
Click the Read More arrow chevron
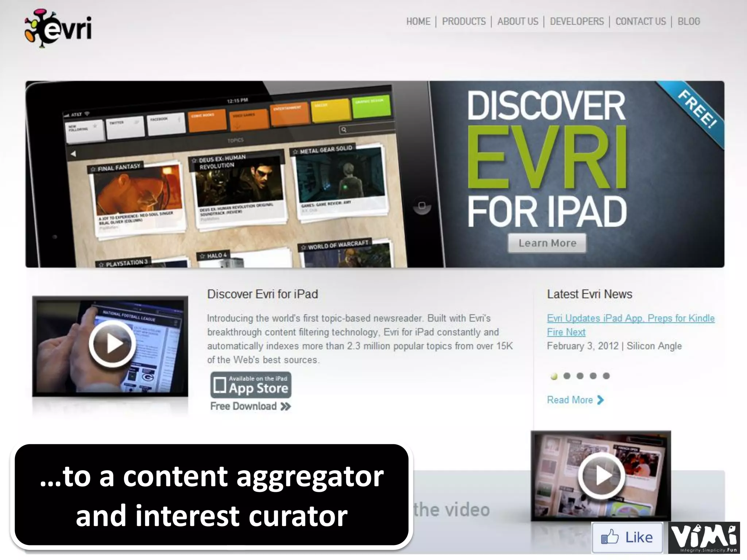pos(600,400)
